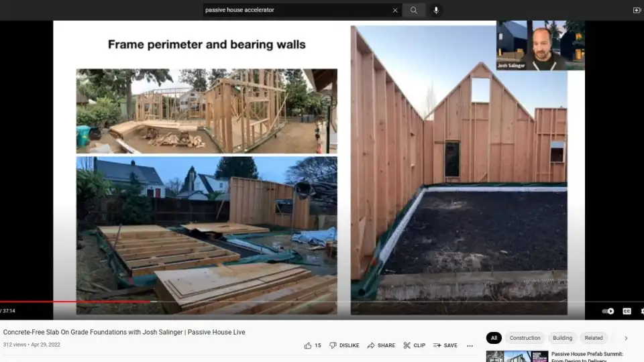Open the player settings gear

point(641,311)
